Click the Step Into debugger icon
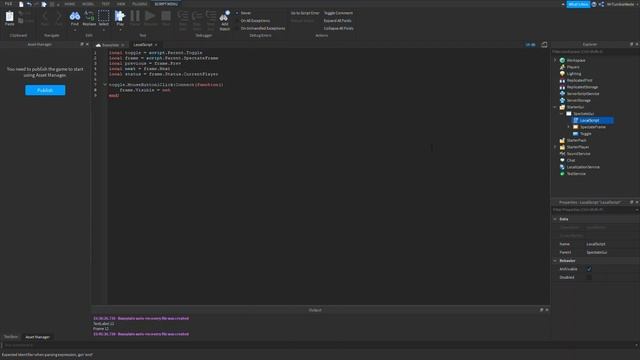Viewport: 640px width, 360px height. click(x=183, y=16)
